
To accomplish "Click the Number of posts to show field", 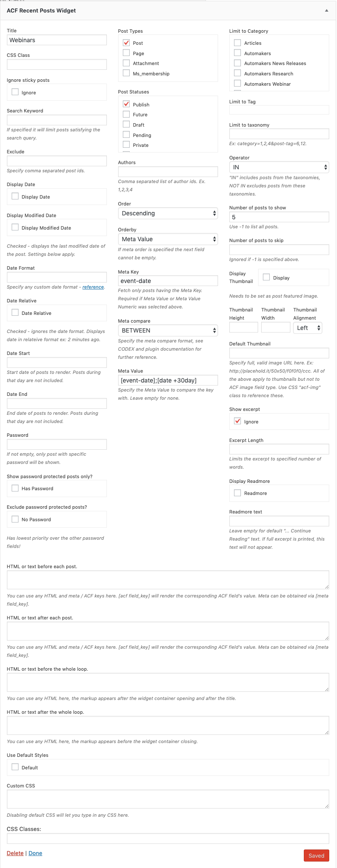I will pos(279,217).
